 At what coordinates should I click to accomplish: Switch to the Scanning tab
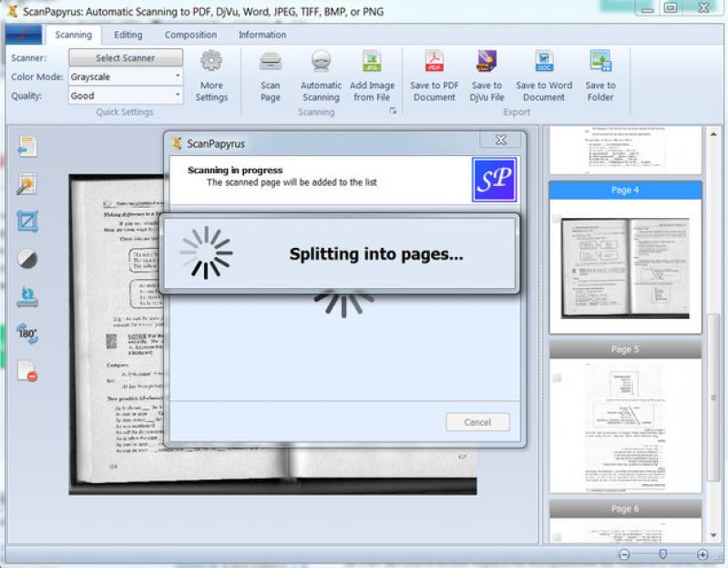pyautogui.click(x=74, y=35)
